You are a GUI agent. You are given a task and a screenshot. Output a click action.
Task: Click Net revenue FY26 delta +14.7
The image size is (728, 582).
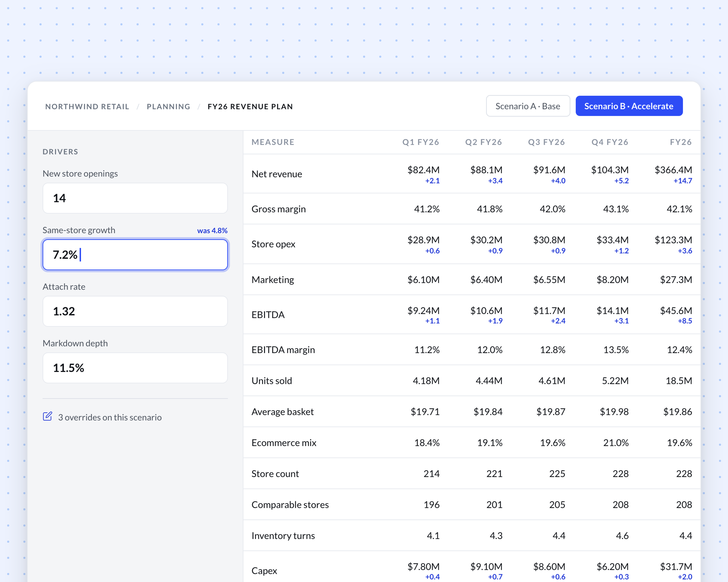[x=683, y=181]
